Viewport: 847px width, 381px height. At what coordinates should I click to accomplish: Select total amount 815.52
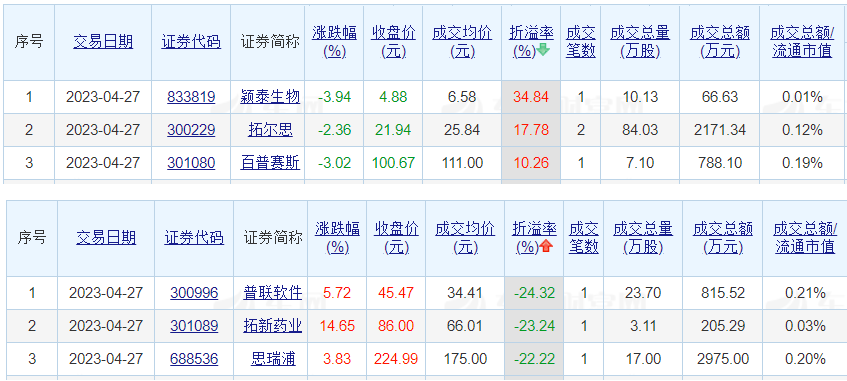(x=723, y=293)
